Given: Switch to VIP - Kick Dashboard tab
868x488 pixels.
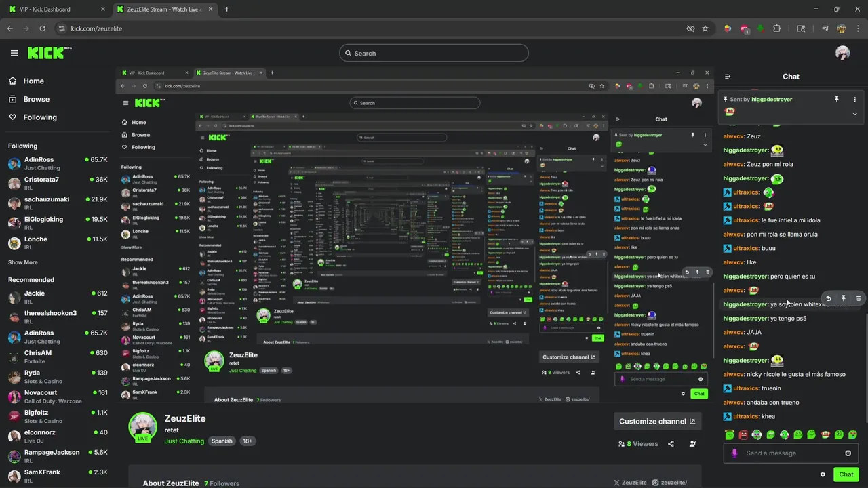Looking at the screenshot, I should point(58,9).
